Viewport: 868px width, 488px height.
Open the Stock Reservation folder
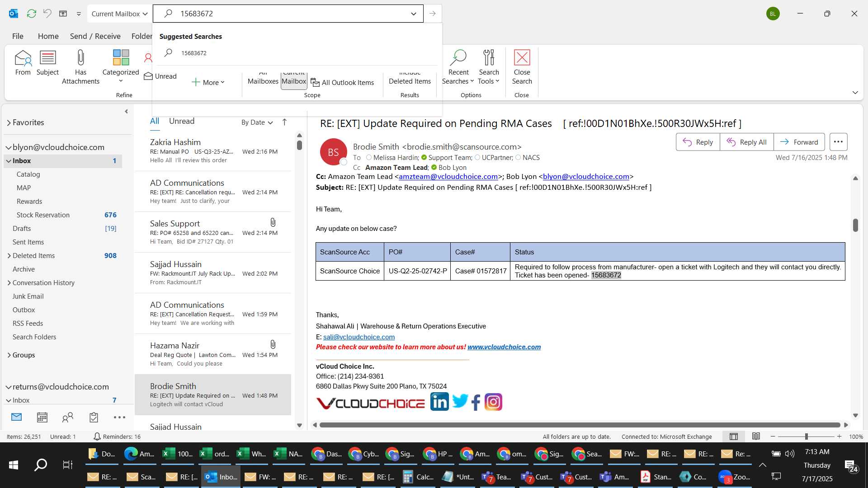tap(43, 215)
